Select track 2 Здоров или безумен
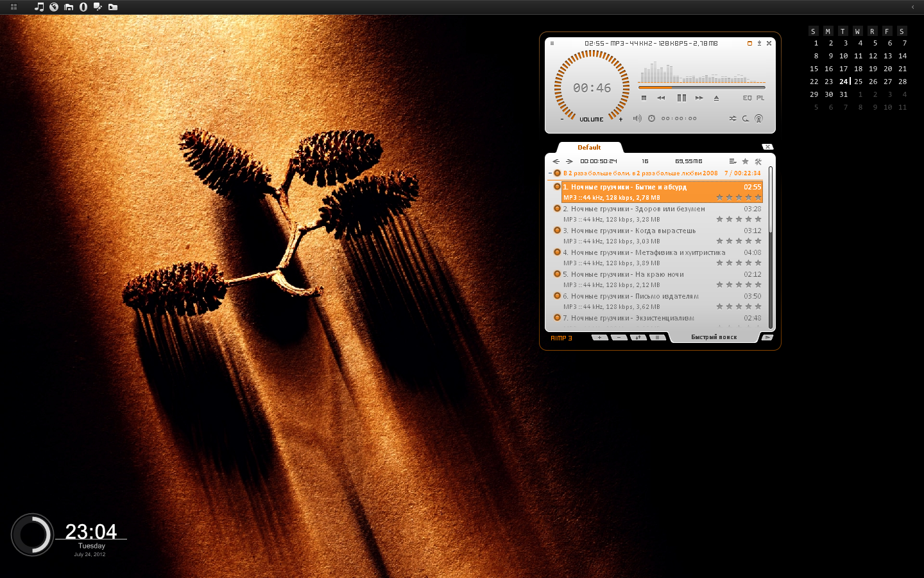The width and height of the screenshot is (924, 578). point(662,214)
